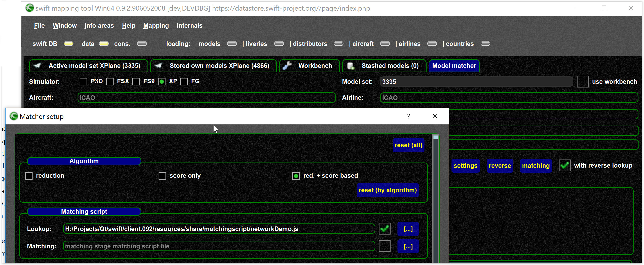Screen dimensions: 644x265
Task: Select the FG simulator option
Action: 184,81
